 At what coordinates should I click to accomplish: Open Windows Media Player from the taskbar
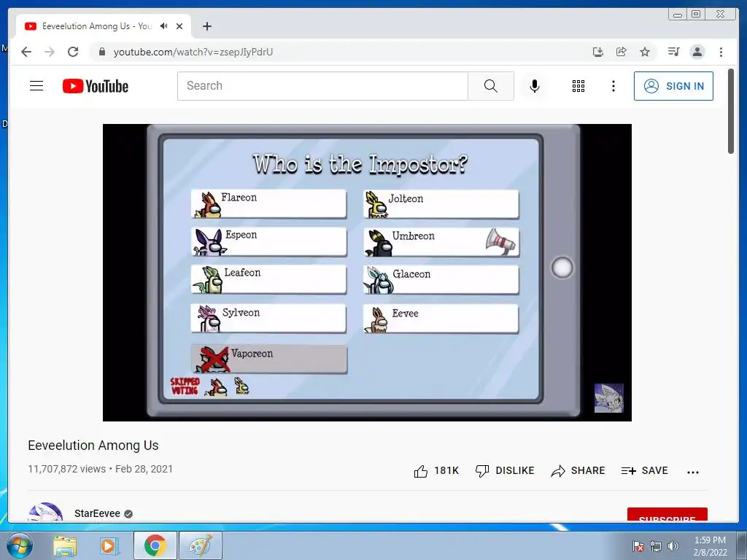pos(109,546)
